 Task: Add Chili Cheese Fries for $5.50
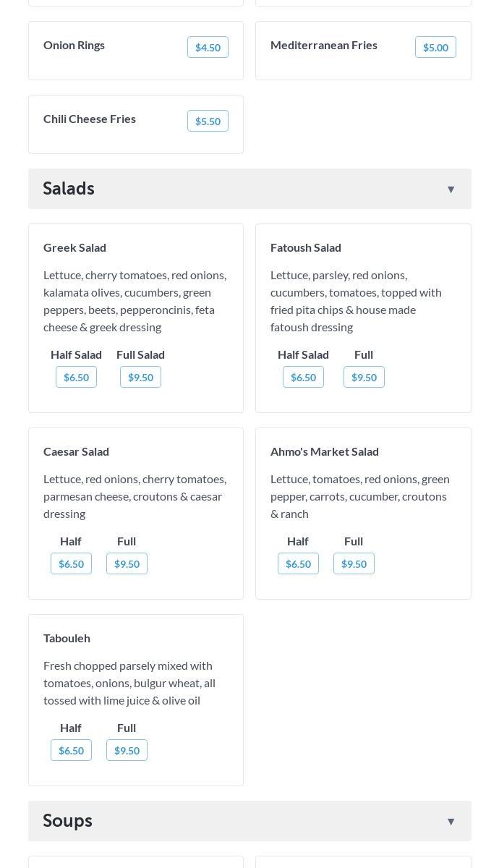(208, 122)
